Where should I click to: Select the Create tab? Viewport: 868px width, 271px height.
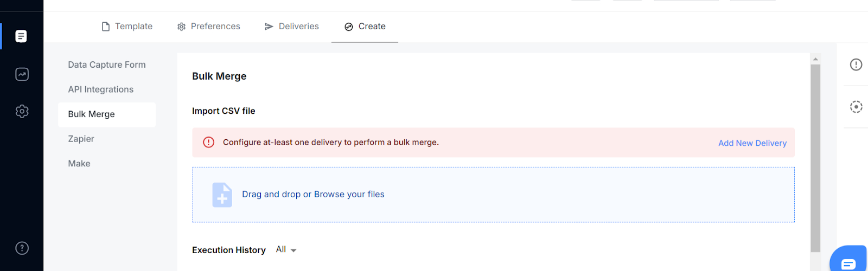pyautogui.click(x=365, y=27)
